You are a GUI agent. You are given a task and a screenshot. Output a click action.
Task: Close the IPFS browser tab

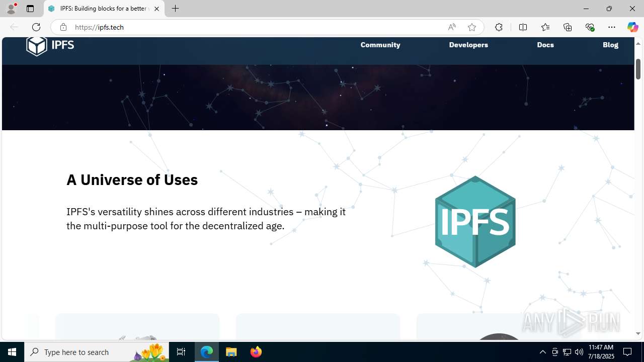pos(156,9)
